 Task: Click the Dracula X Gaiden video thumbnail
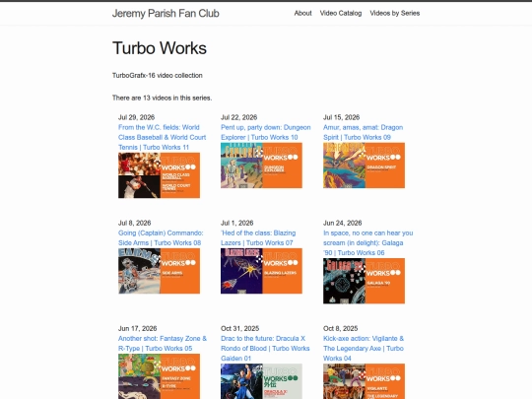tap(262, 381)
